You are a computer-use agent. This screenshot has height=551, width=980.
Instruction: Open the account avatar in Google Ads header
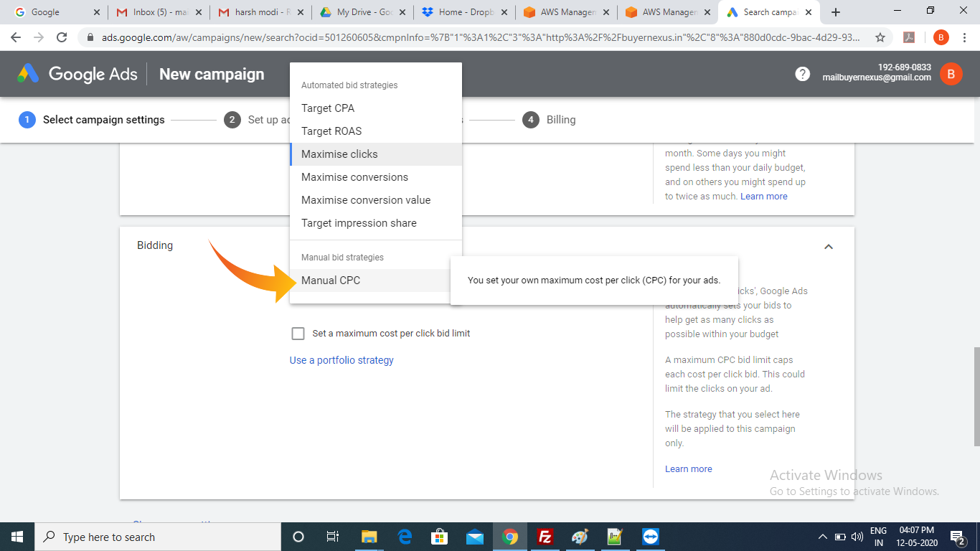click(x=951, y=74)
